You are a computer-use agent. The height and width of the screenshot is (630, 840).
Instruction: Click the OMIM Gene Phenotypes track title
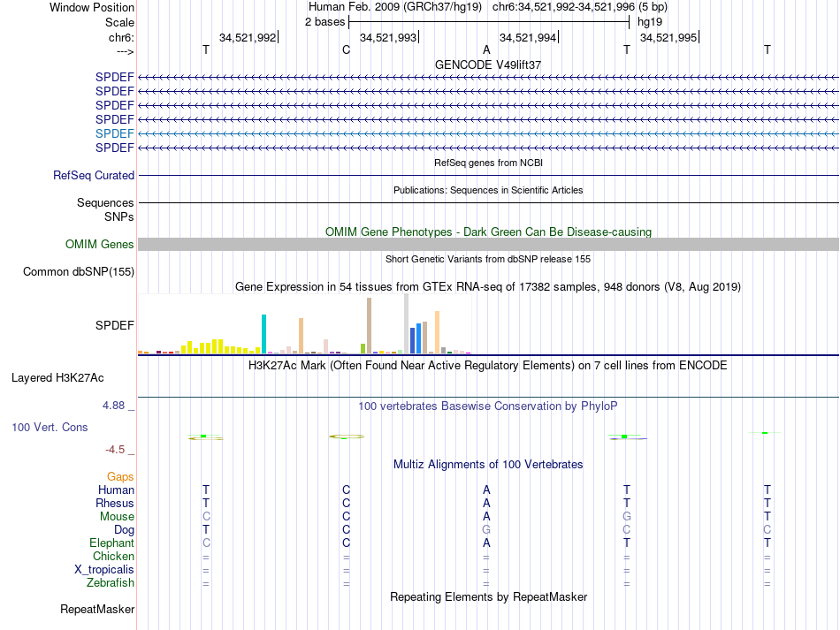click(488, 232)
